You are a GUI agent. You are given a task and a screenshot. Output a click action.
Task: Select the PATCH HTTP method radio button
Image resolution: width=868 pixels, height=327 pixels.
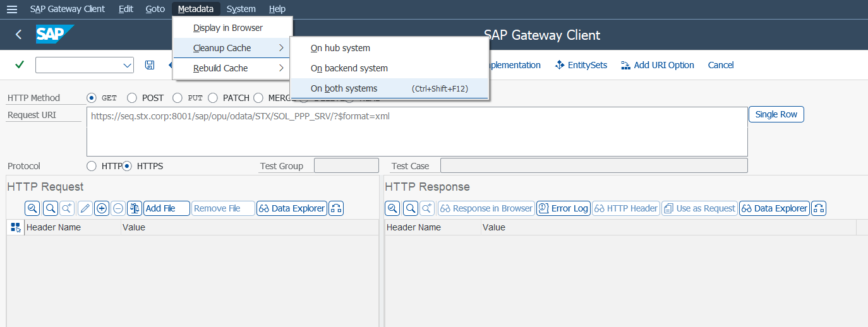213,98
